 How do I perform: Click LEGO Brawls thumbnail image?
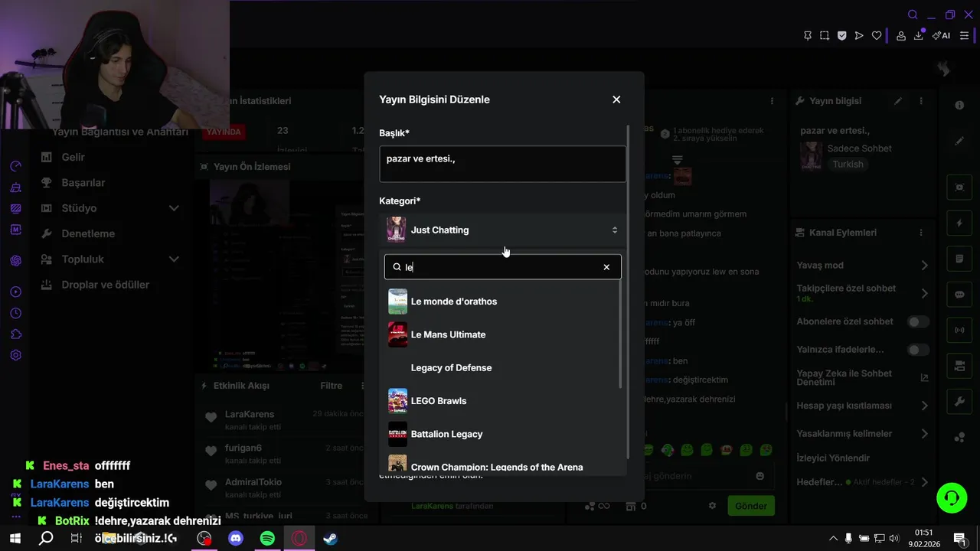[x=397, y=401]
